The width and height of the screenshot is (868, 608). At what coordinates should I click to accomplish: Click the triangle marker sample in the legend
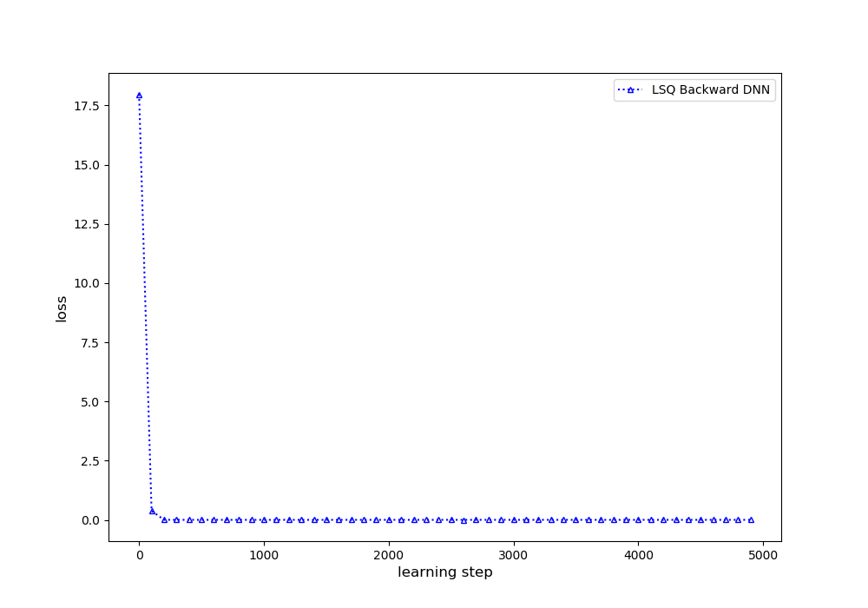click(630, 89)
